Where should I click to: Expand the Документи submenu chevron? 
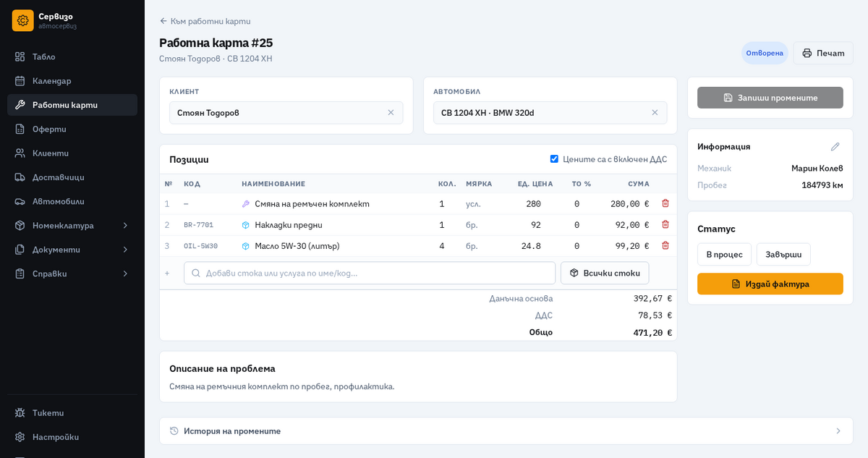point(125,250)
